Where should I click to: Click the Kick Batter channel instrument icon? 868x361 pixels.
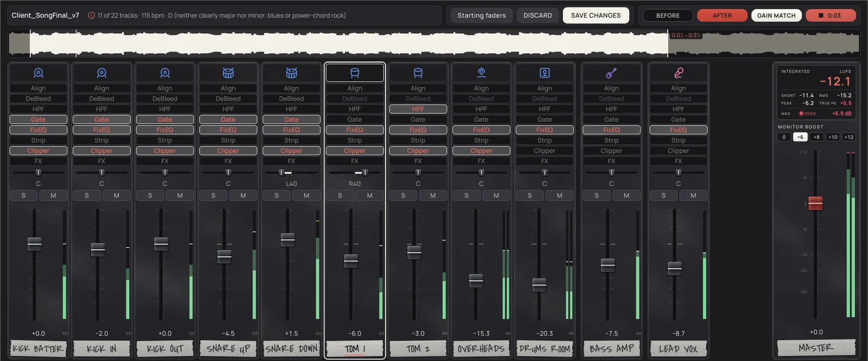(x=39, y=73)
